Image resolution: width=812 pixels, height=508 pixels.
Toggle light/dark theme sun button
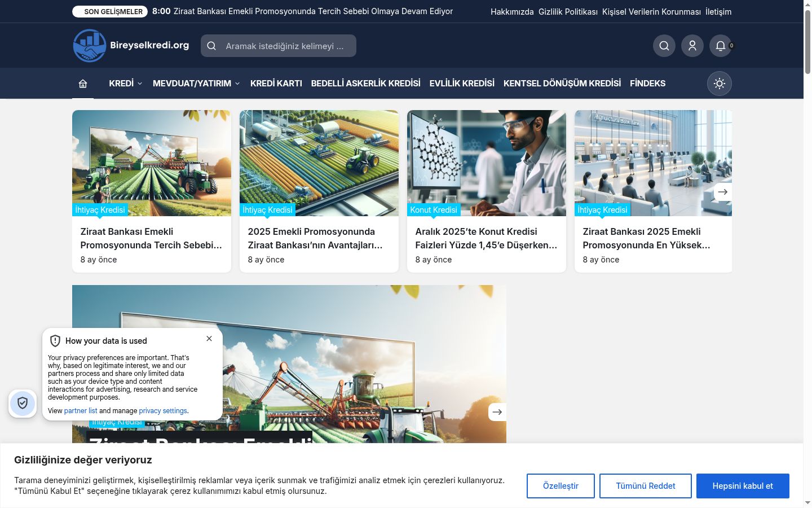pos(720,84)
